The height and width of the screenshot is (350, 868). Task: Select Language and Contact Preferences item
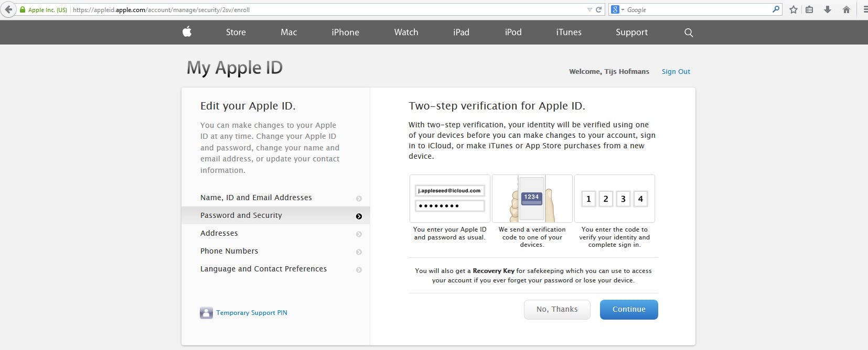pos(263,269)
